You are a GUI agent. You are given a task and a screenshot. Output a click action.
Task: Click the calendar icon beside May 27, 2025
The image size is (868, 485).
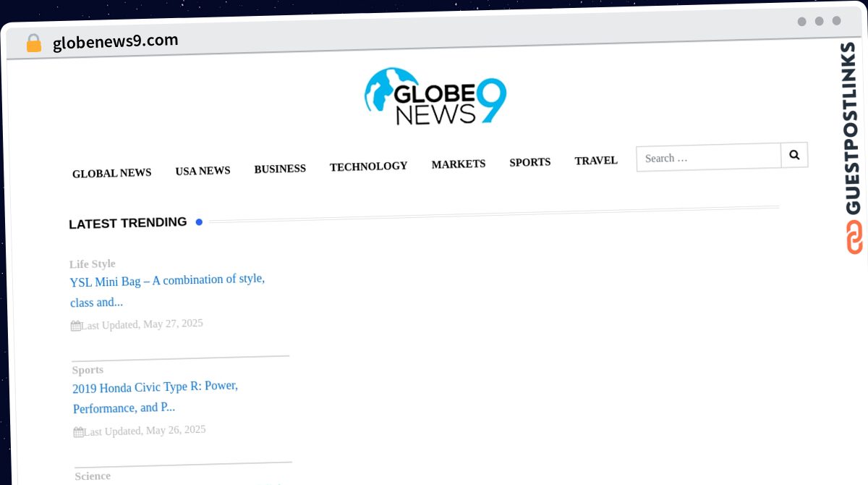tap(75, 326)
